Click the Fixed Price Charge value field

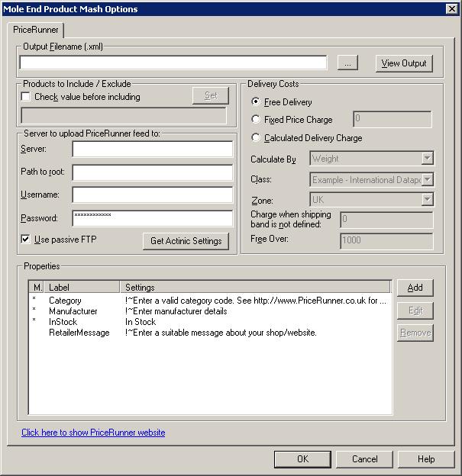click(392, 119)
